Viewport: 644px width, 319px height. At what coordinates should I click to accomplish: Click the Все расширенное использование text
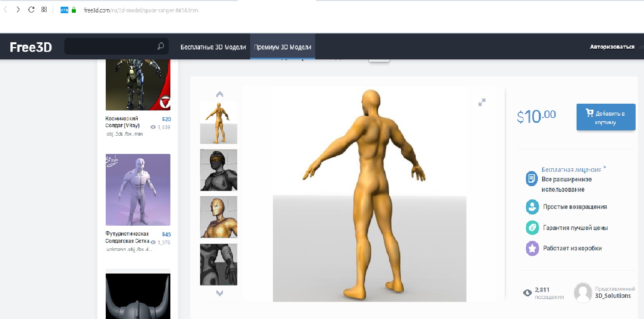[x=567, y=184]
